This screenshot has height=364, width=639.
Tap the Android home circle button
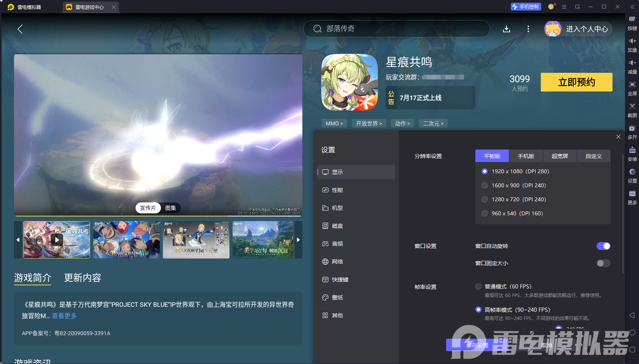tap(632, 332)
